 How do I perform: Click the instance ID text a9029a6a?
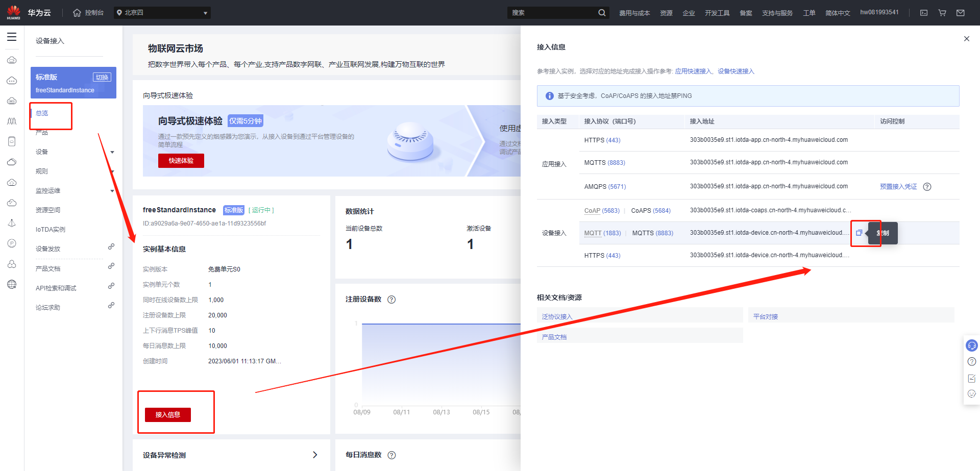(x=204, y=224)
